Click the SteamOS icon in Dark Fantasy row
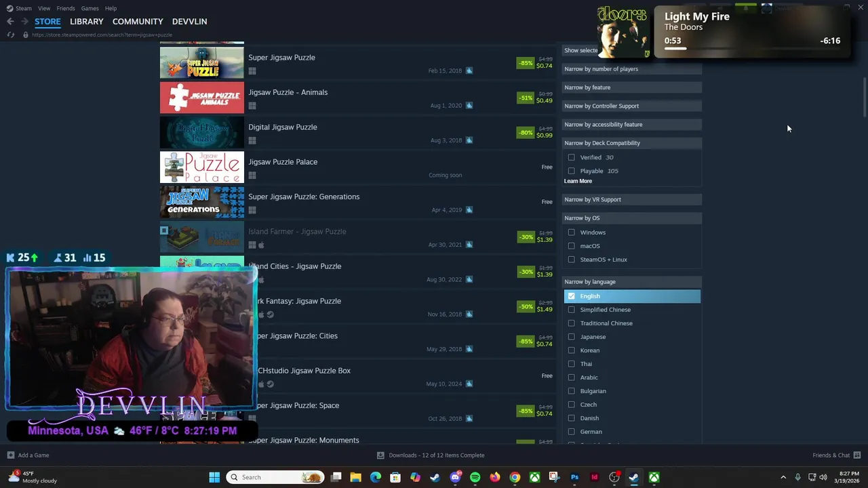 270,314
